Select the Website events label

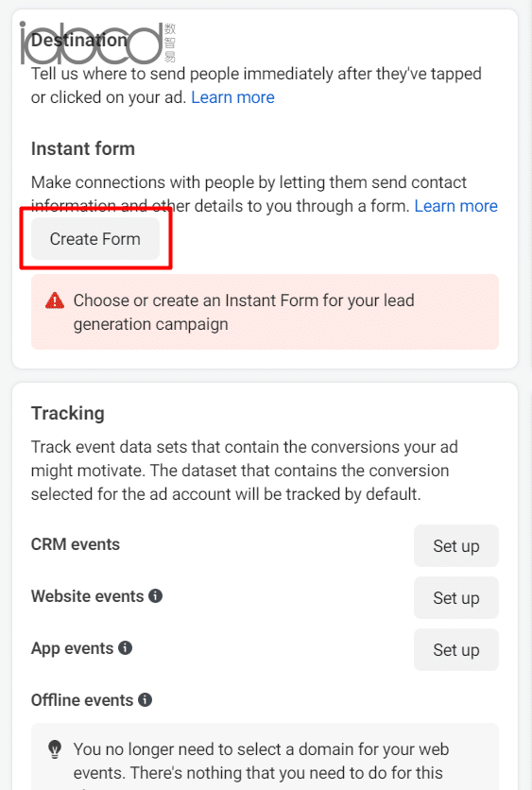coord(88,596)
